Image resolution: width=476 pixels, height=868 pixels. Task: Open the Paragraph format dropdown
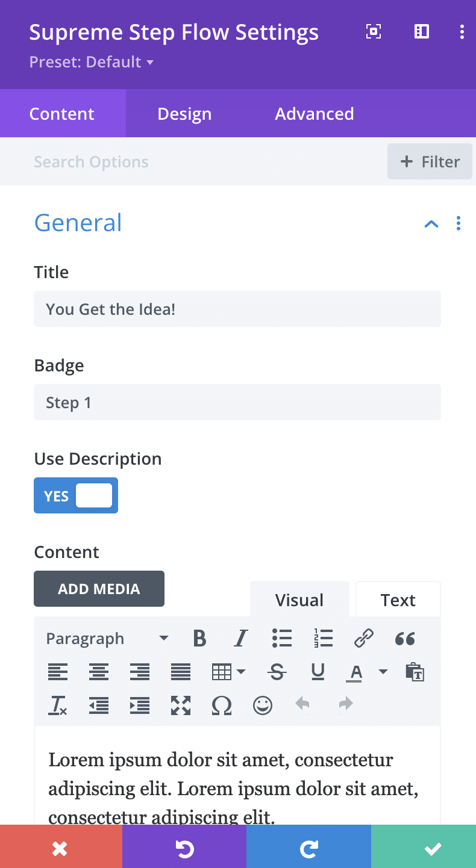[107, 638]
